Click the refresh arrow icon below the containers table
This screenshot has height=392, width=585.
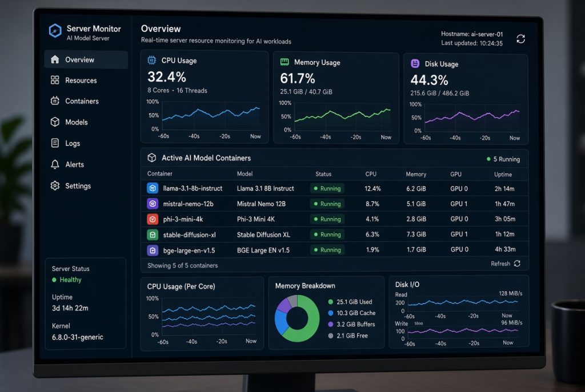click(x=517, y=264)
